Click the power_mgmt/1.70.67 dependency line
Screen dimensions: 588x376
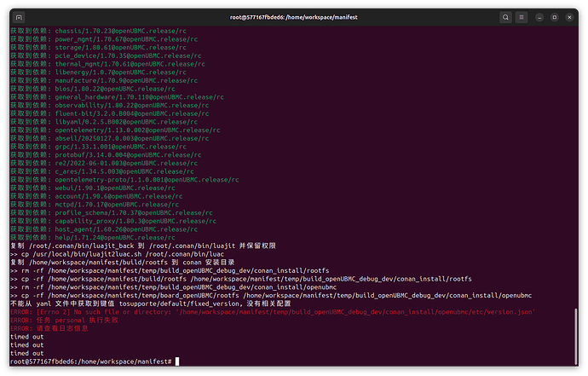(x=104, y=39)
